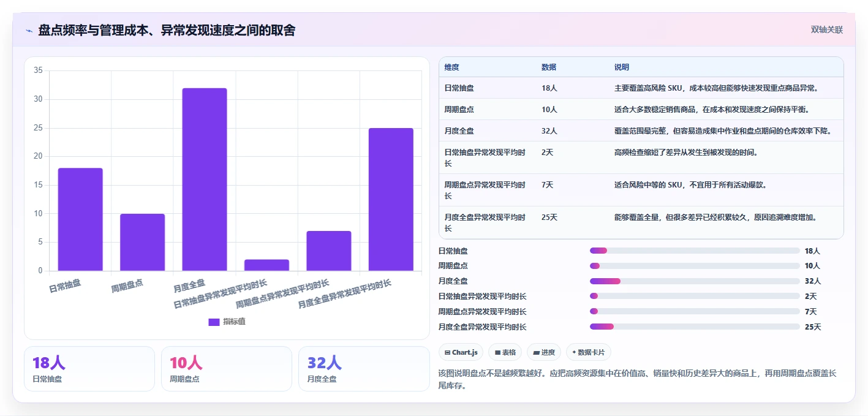Click the 周期盘点 x-axis label under the chart
The height and width of the screenshot is (416, 868).
click(127, 286)
